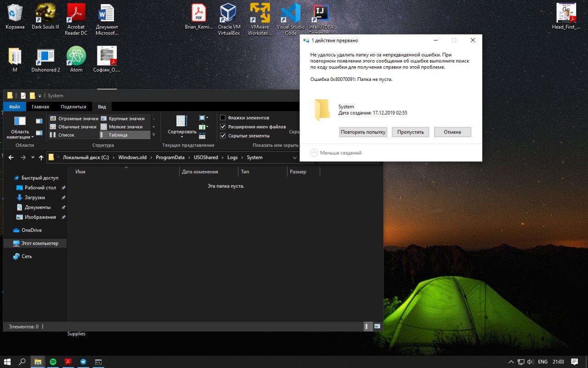Image resolution: width=588 pixels, height=368 pixels.
Task: Open the command prompt taskbar icon
Action: point(98,362)
